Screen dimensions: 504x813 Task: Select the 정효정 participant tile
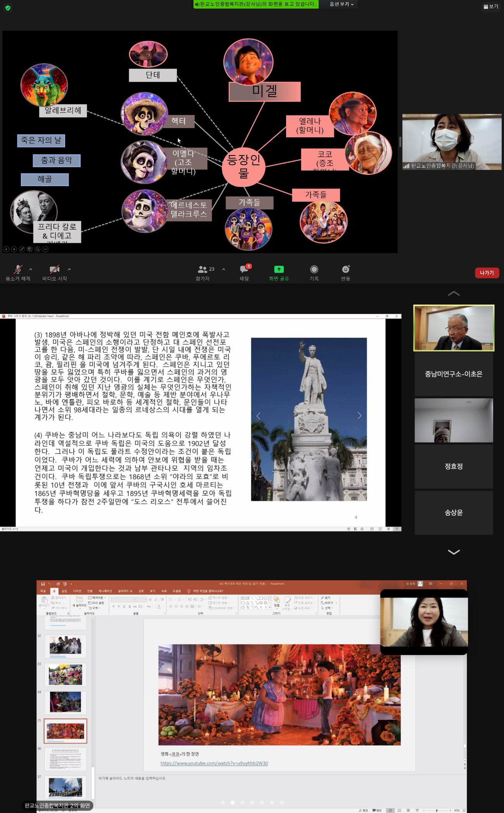pyautogui.click(x=454, y=466)
